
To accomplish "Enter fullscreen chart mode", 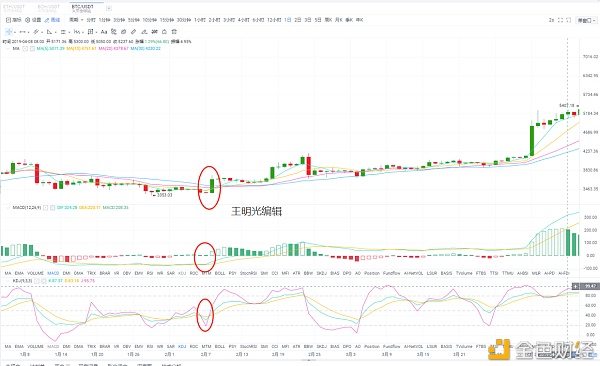I will 561,20.
